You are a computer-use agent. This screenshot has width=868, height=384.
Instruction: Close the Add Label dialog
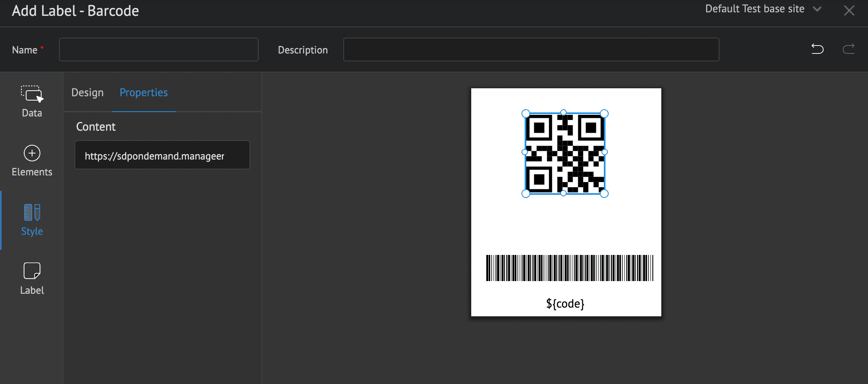click(x=849, y=10)
